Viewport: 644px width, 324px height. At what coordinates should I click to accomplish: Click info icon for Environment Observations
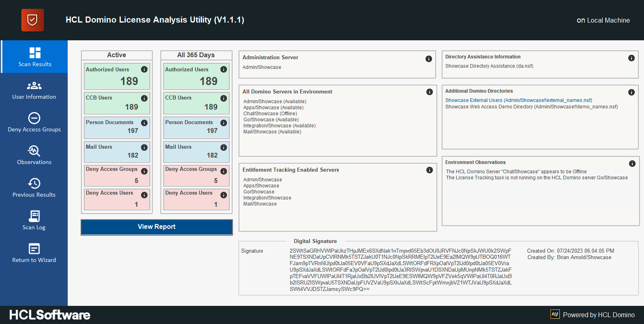tap(632, 164)
